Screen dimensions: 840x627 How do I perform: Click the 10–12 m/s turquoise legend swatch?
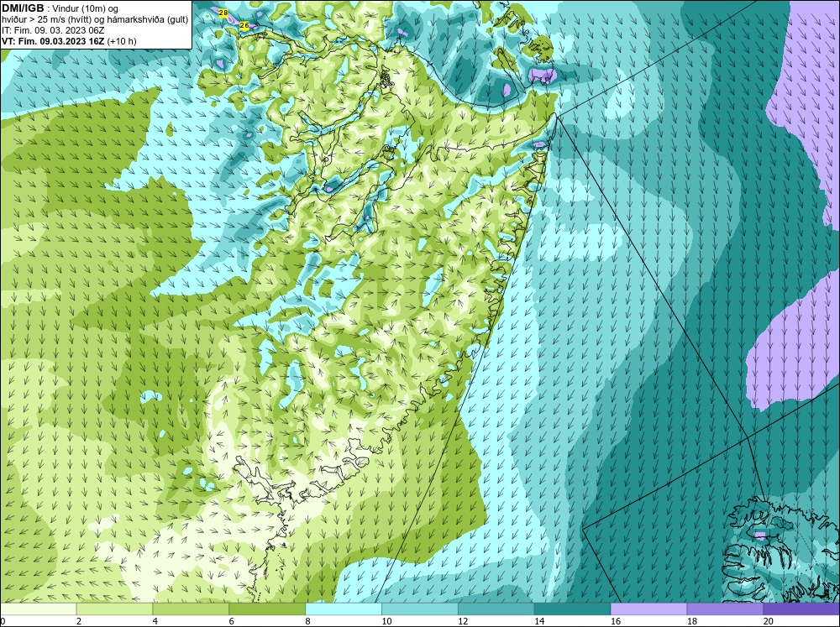point(419,609)
